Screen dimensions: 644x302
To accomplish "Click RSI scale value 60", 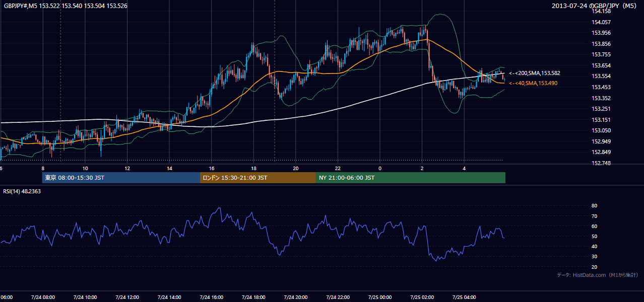I will tap(594, 226).
